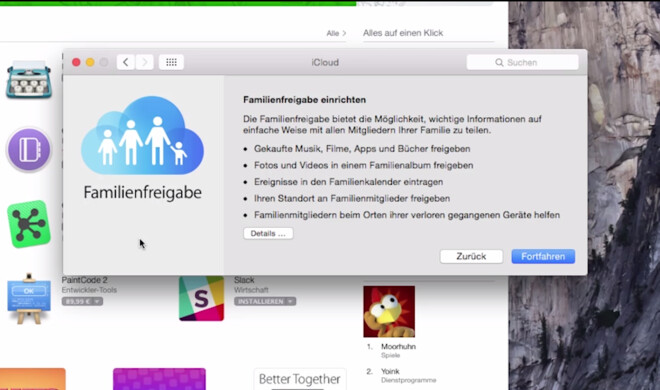Image resolution: width=660 pixels, height=390 pixels.
Task: Click the orange banner thumbnail
Action: coord(33,379)
